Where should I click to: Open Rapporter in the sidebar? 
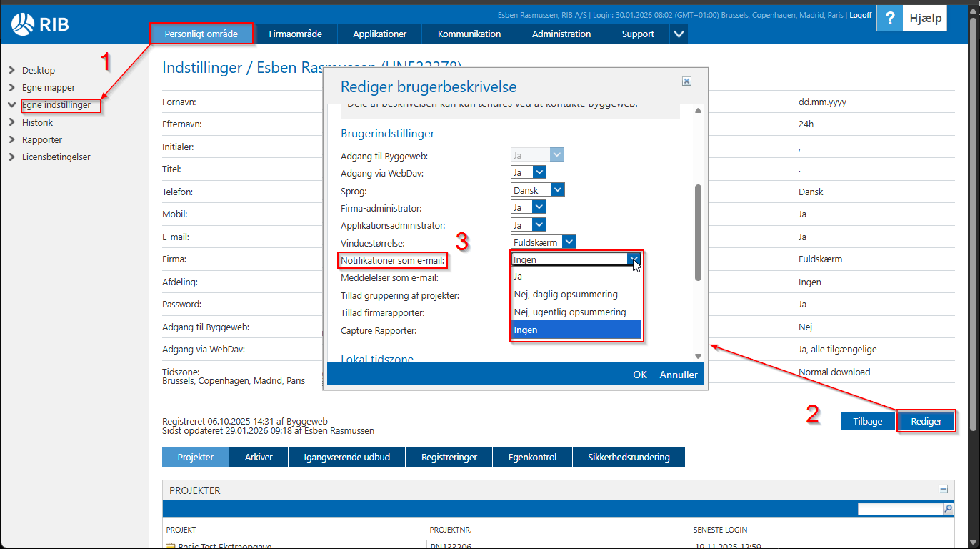click(x=42, y=139)
